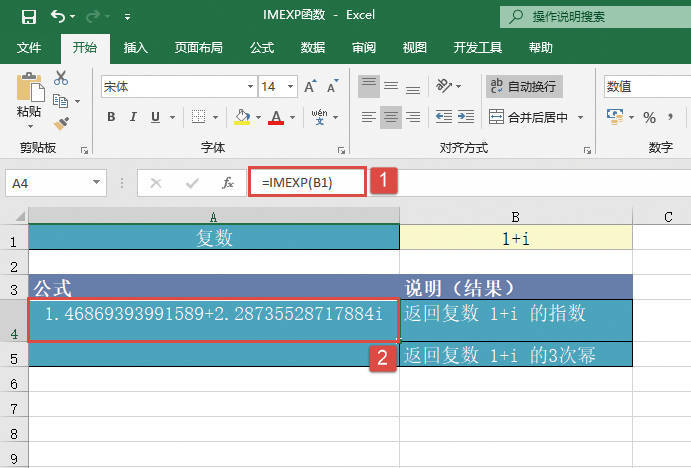Open the 插入 ribbon tab
The height and width of the screenshot is (468, 691).
click(136, 47)
